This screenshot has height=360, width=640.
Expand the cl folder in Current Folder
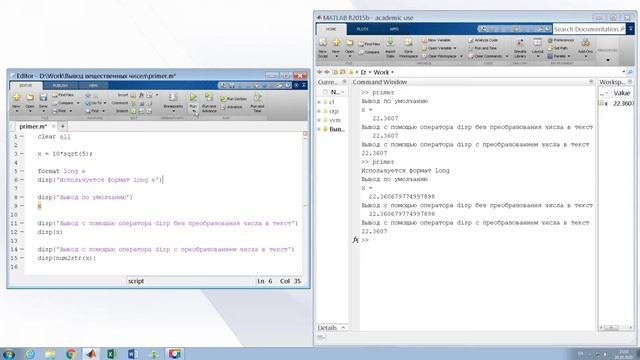coord(319,102)
